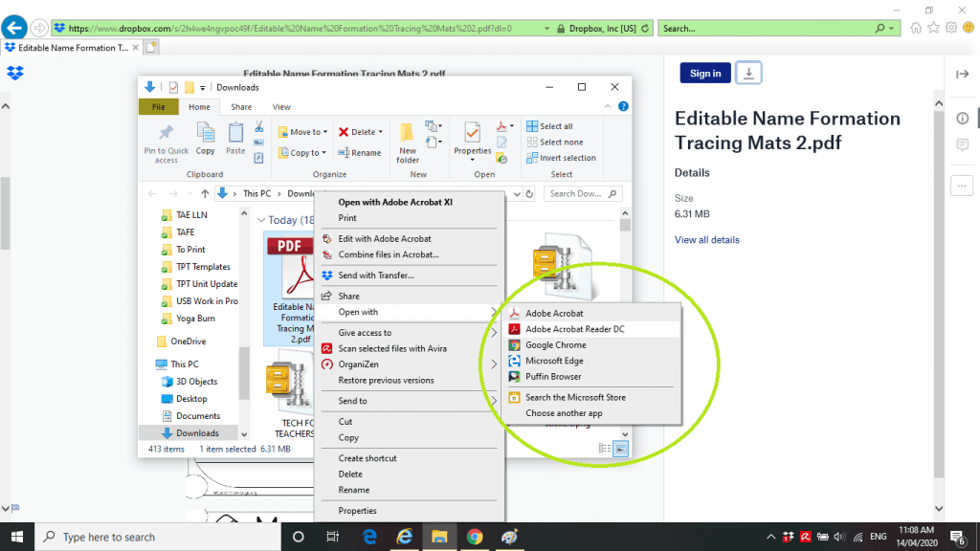This screenshot has height=551, width=980.
Task: Click Invert selection in ribbon
Action: click(561, 158)
